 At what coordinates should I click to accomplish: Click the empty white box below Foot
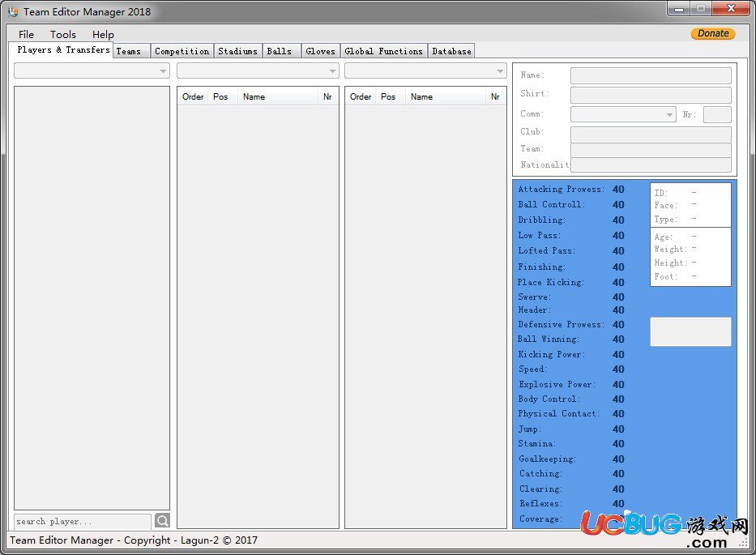tap(690, 331)
